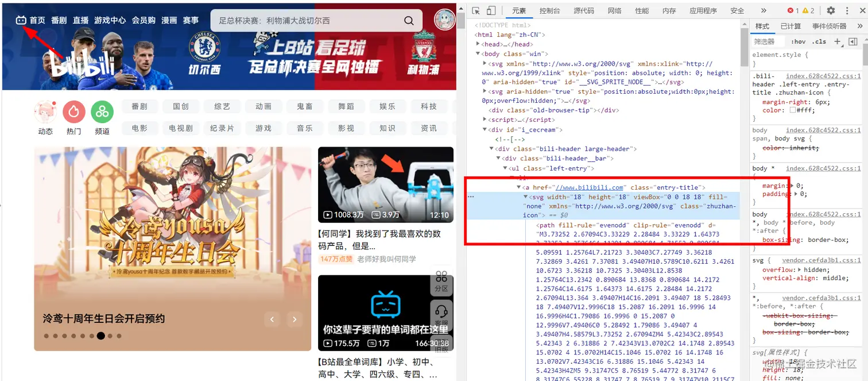Screen dimensions: 868x381
Task: Select the 音乐 category button
Action: point(305,128)
